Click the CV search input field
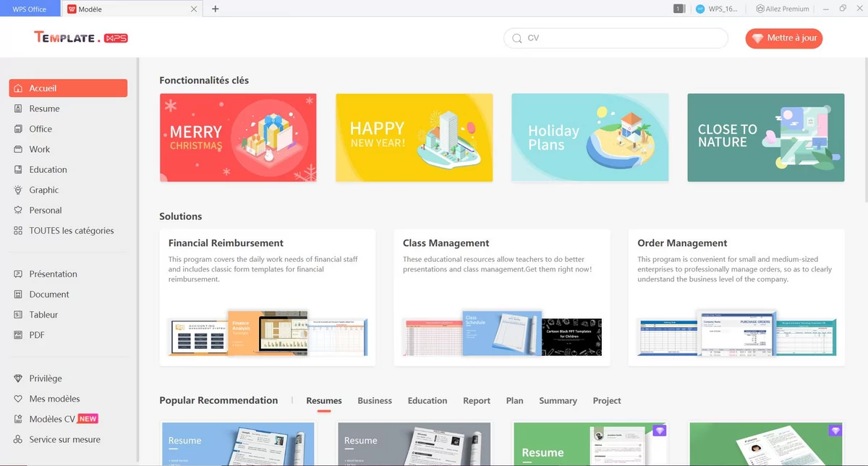This screenshot has height=466, width=868. pyautogui.click(x=616, y=38)
